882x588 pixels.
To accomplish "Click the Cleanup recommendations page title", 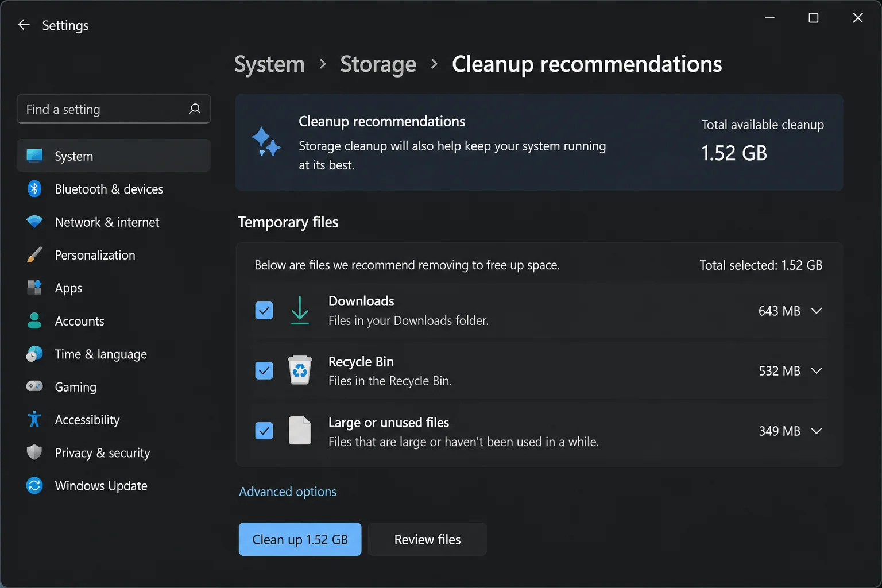I will pyautogui.click(x=587, y=64).
